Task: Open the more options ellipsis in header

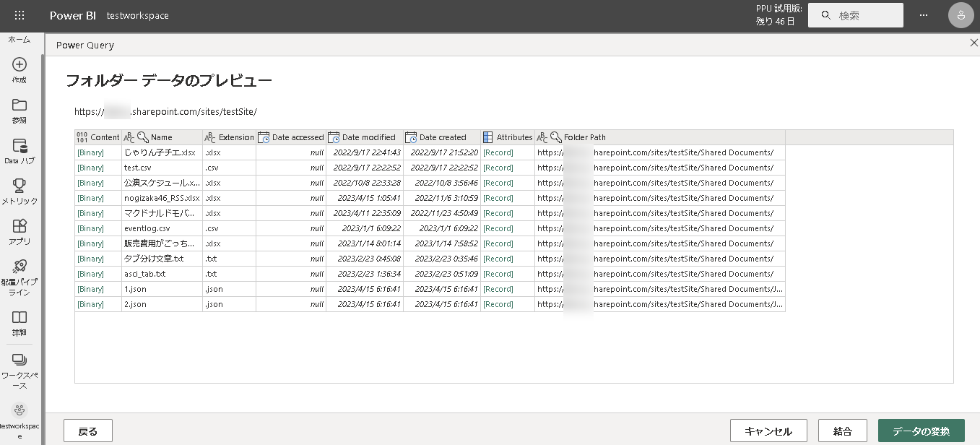Action: (x=924, y=15)
